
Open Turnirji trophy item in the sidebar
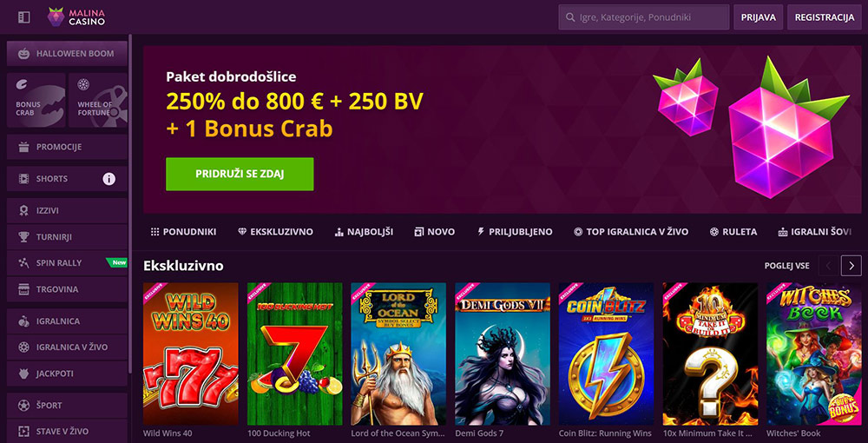point(67,237)
